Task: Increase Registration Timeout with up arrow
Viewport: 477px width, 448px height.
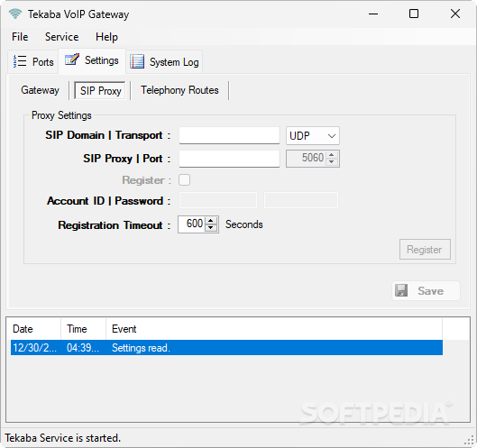Action: pos(210,221)
